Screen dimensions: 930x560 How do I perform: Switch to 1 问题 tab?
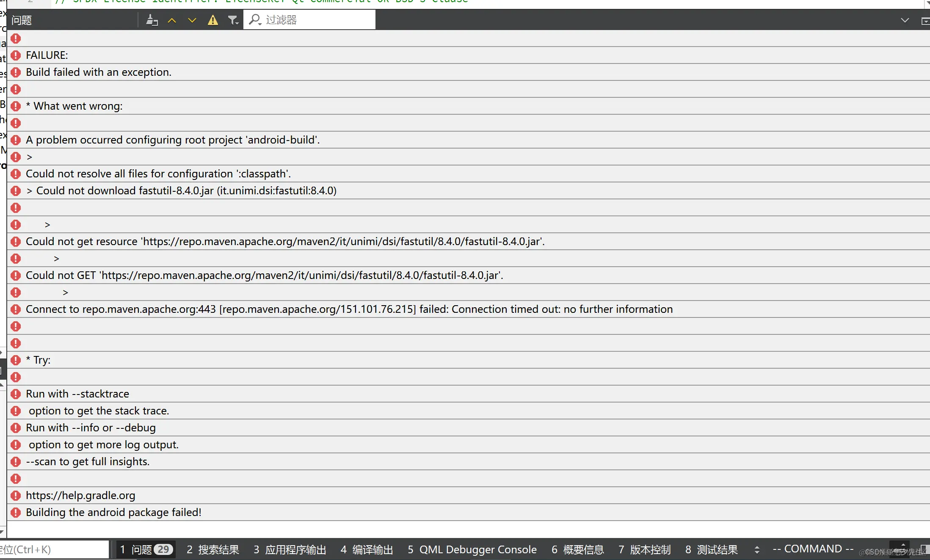point(145,549)
